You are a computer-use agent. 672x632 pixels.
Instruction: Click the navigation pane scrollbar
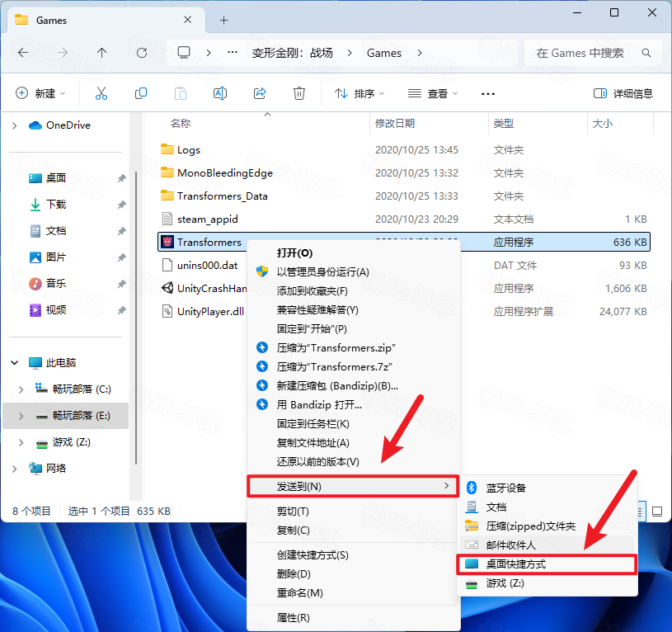click(x=136, y=318)
